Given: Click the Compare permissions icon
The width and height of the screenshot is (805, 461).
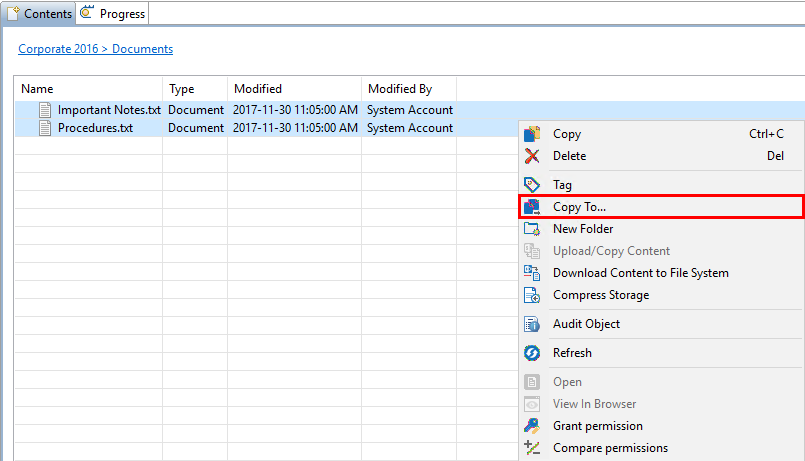Looking at the screenshot, I should (x=532, y=448).
